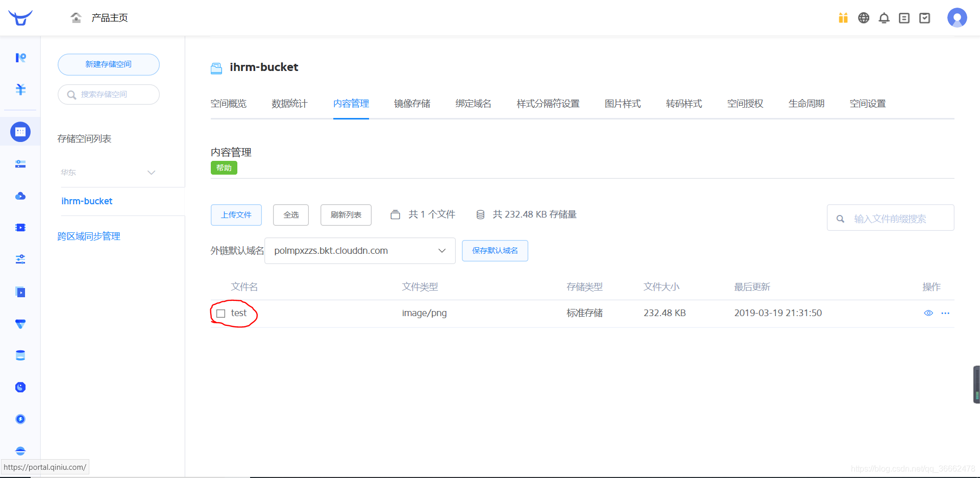Open the play document icon in sidebar
Viewport: 980px width, 478px height.
click(20, 292)
